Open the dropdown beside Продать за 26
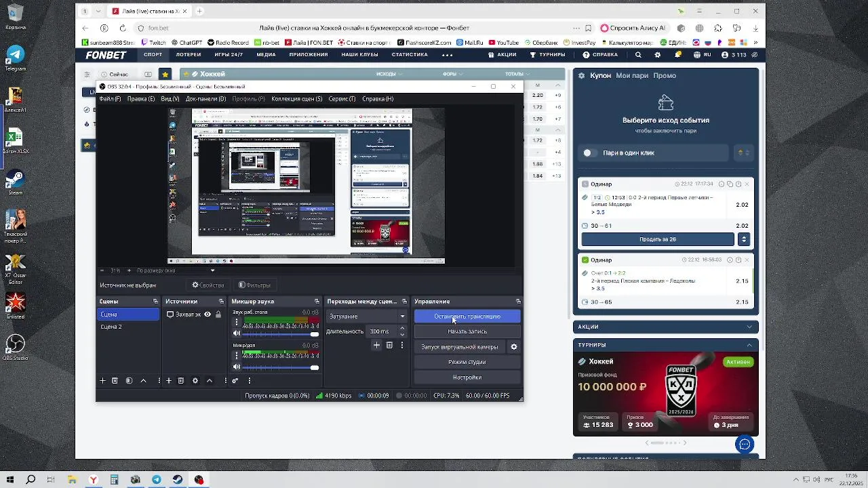 (744, 239)
